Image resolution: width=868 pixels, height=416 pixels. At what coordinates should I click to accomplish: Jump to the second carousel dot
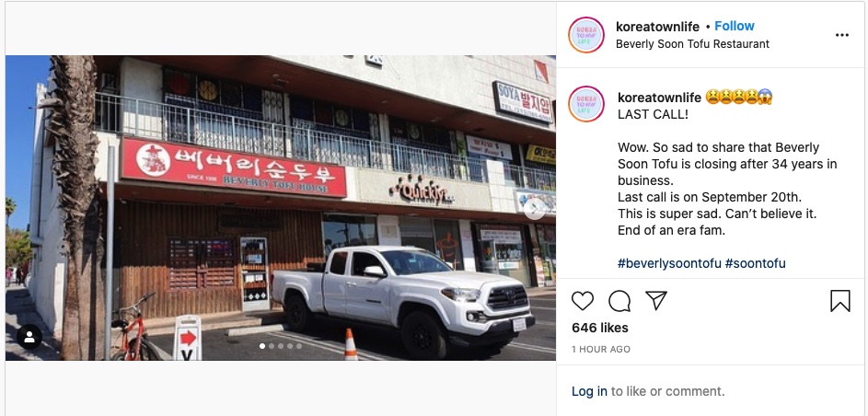click(272, 346)
